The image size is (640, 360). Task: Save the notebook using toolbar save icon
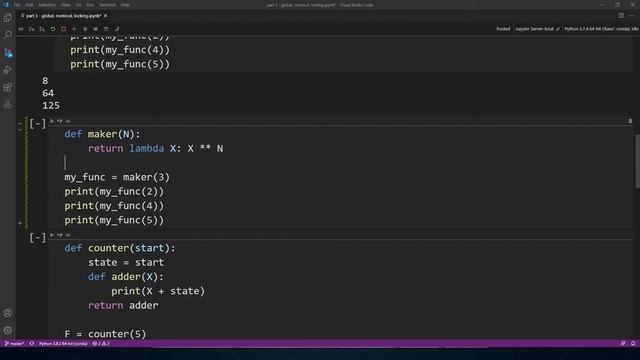106,29
